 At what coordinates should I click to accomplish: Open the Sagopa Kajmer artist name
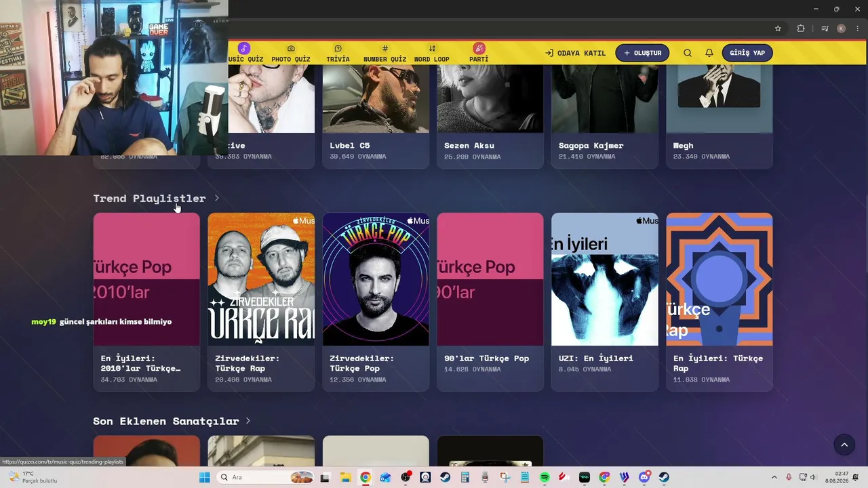(x=591, y=145)
